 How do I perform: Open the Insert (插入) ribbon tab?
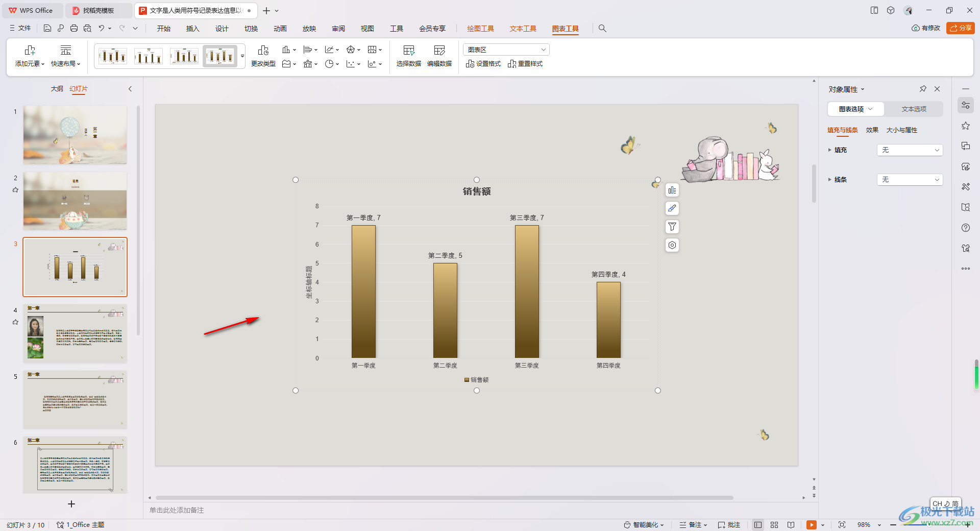point(192,29)
